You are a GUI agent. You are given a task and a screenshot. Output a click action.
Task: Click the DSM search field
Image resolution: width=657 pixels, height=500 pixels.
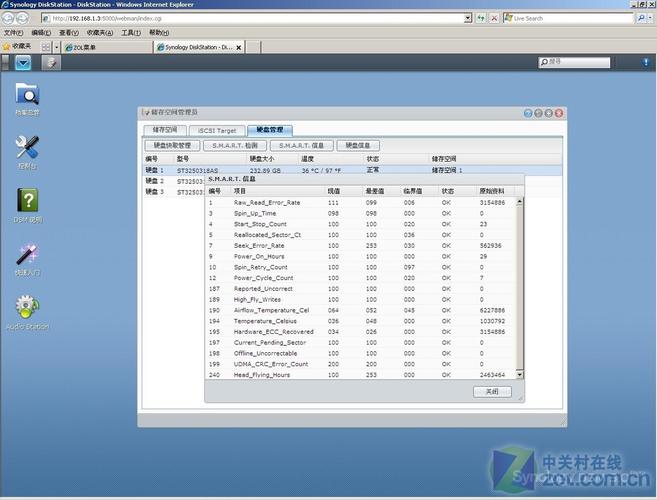[x=574, y=62]
